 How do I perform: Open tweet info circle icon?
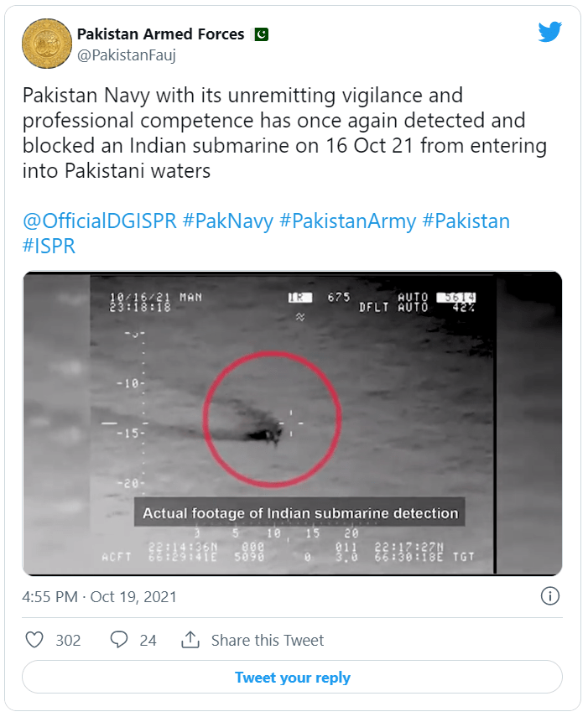(549, 596)
